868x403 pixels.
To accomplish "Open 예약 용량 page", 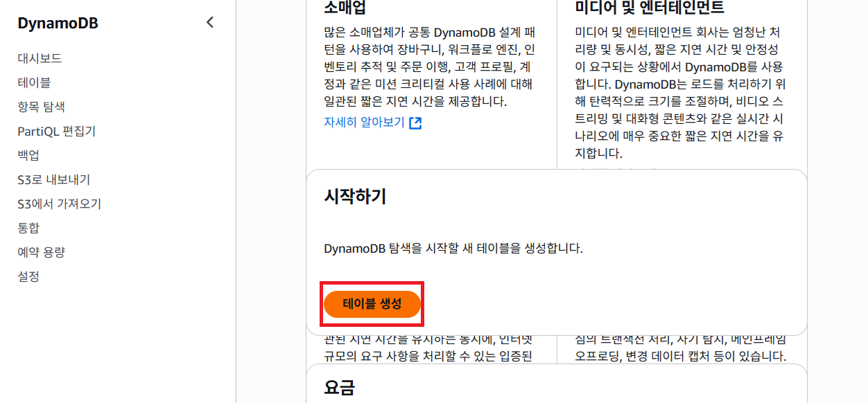I will (42, 252).
